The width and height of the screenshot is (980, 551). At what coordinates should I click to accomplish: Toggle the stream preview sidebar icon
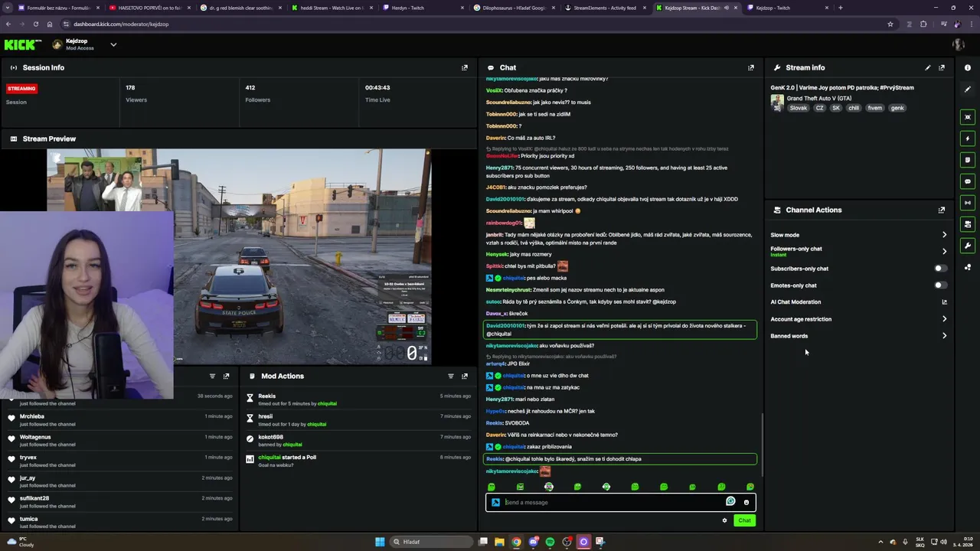pyautogui.click(x=968, y=117)
